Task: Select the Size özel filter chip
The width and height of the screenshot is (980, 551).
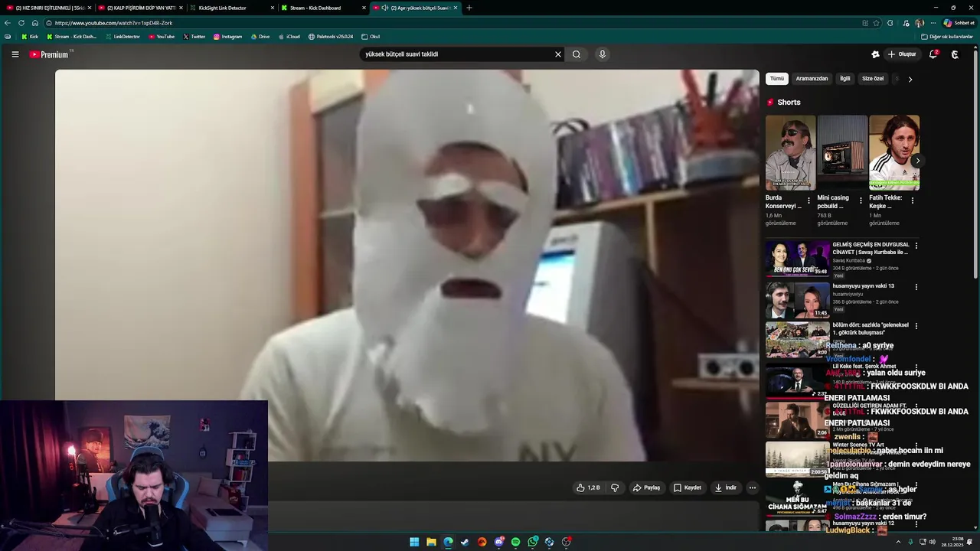Action: click(x=873, y=79)
